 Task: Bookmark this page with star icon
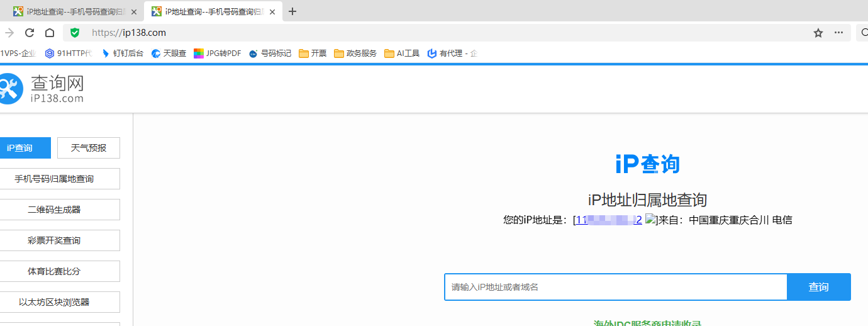pyautogui.click(x=818, y=33)
